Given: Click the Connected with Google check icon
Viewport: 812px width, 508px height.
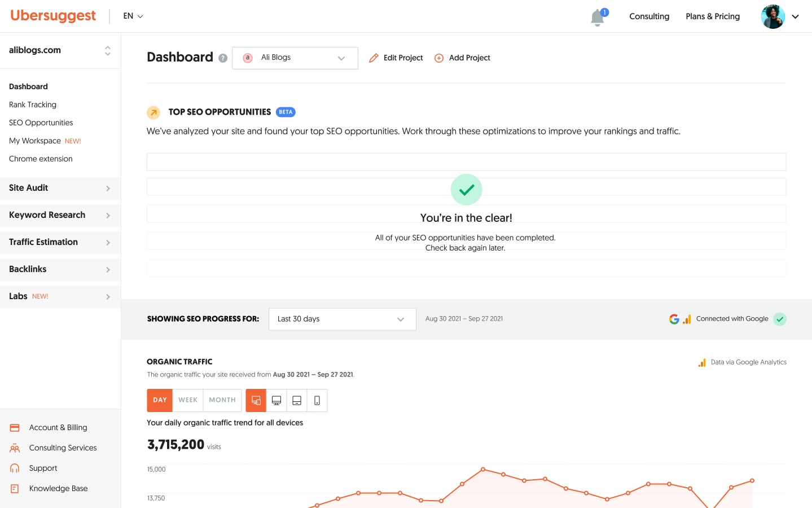Looking at the screenshot, I should (x=780, y=319).
